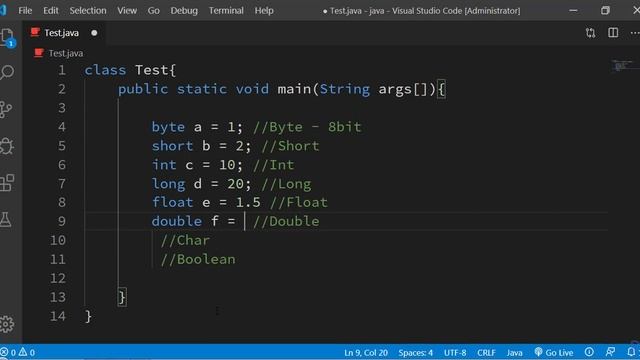Change line ending via CRLF entry

486,352
